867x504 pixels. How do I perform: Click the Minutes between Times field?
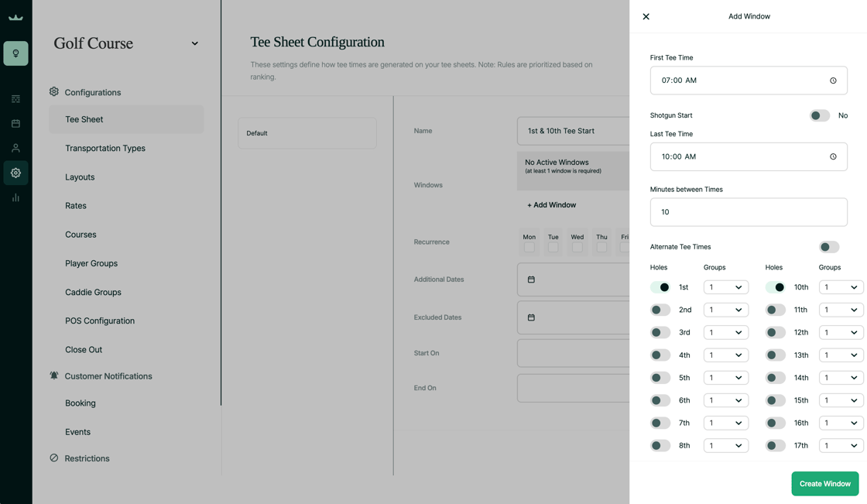pyautogui.click(x=748, y=212)
